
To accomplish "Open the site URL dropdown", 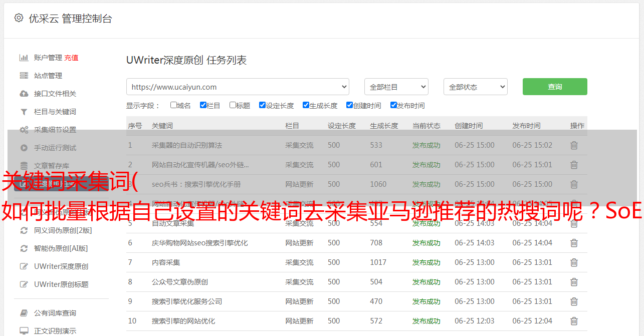I will click(238, 87).
